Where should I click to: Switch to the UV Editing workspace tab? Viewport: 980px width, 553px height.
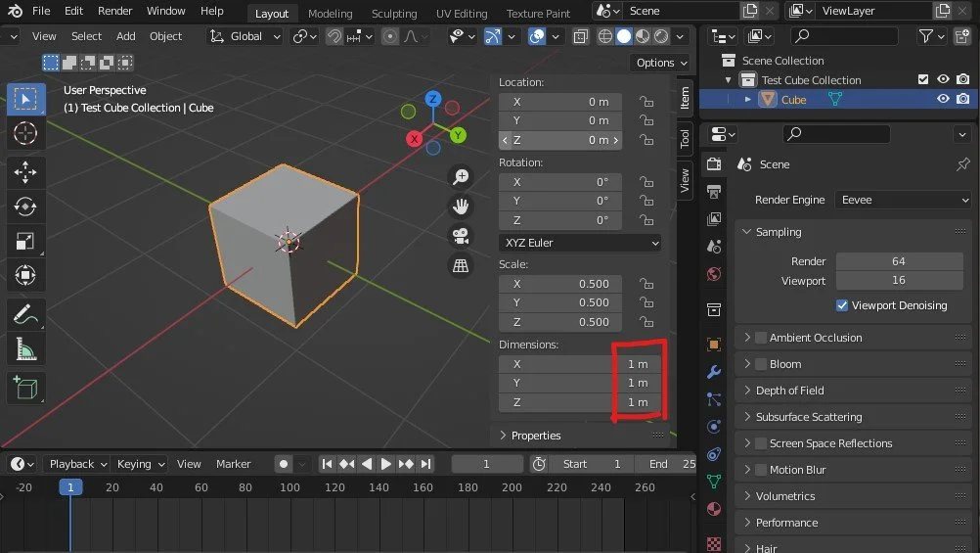462,13
